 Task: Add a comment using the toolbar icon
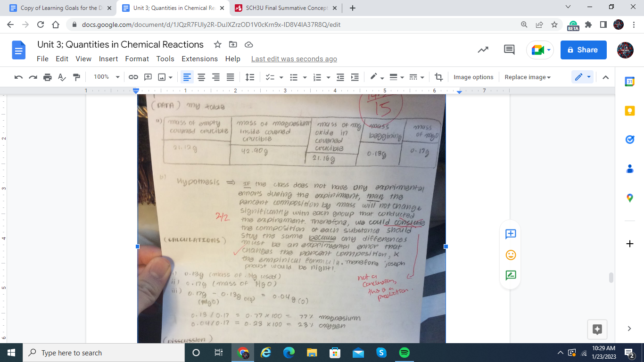tap(148, 77)
